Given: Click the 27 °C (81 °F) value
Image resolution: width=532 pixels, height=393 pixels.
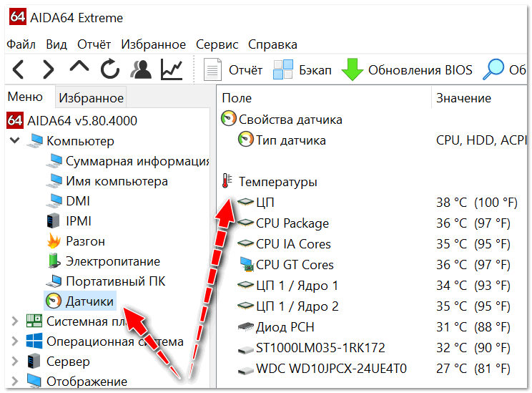Looking at the screenshot, I should coord(473,369).
